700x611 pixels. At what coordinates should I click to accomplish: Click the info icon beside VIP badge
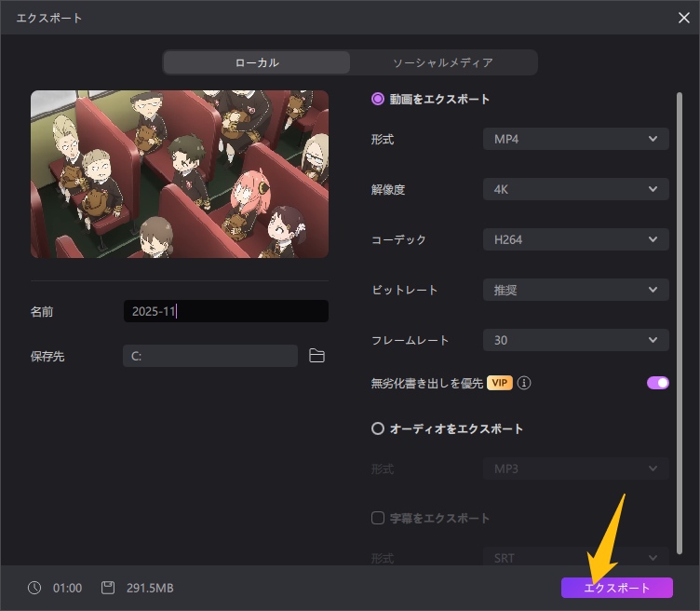[524, 383]
